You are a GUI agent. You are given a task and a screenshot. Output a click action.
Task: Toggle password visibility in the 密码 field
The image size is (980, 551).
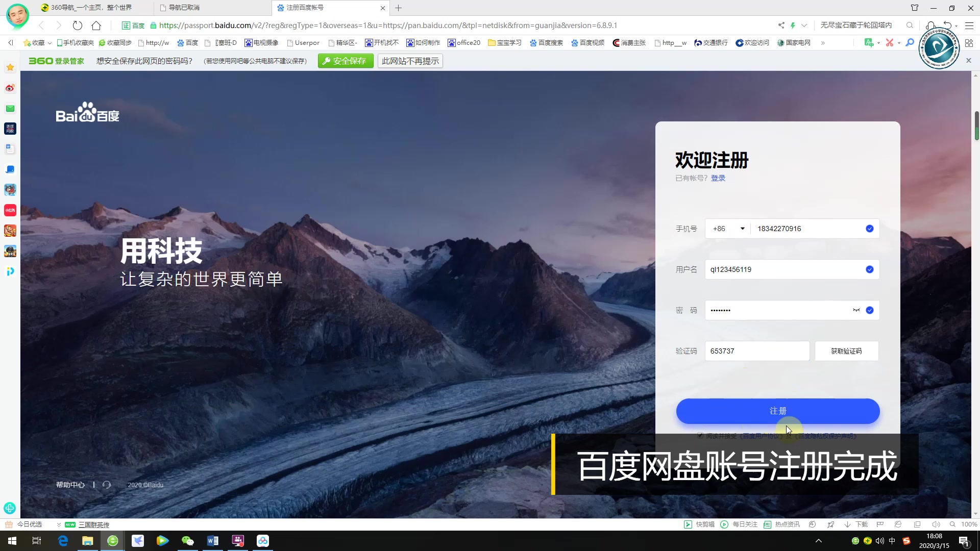(856, 310)
